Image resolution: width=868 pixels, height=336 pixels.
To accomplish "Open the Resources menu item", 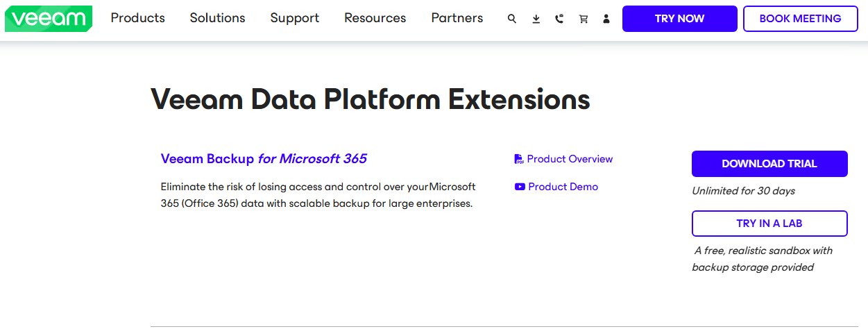I will tap(375, 18).
